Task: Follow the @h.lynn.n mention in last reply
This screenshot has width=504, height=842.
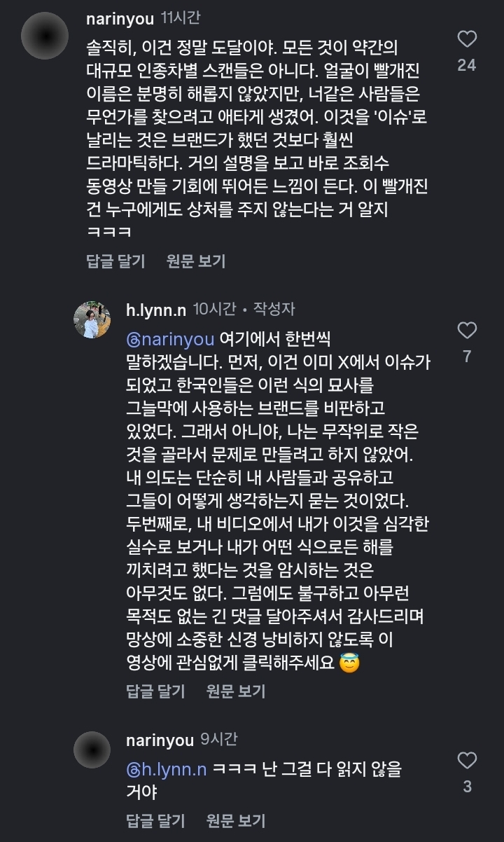Action: pos(166,769)
